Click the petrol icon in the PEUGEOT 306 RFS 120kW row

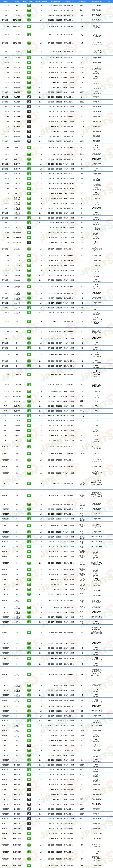[x=29, y=580]
